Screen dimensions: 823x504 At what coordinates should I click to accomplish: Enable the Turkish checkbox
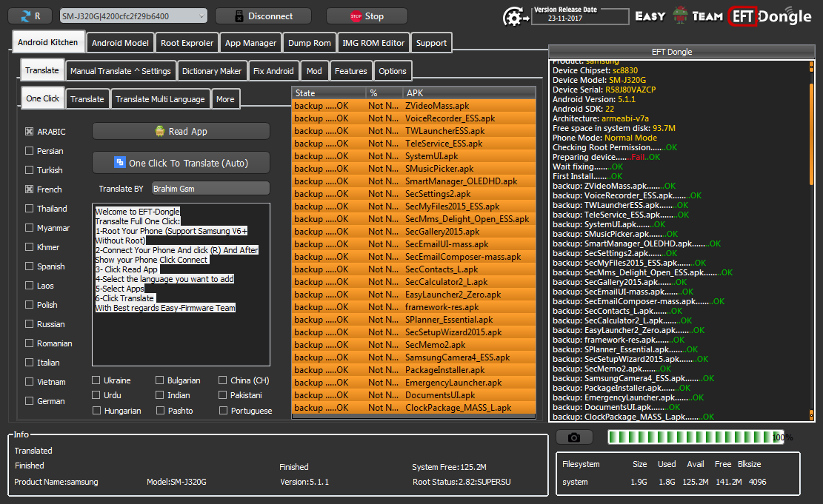[30, 170]
